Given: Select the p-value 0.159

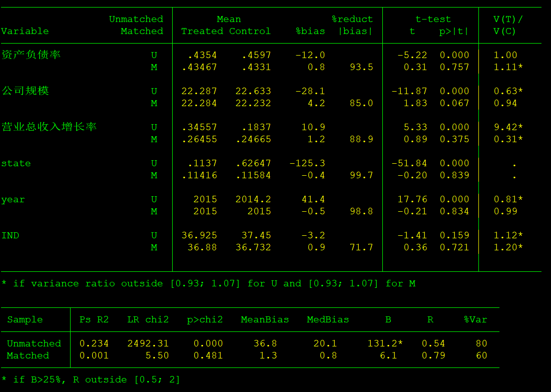Looking at the screenshot, I should pyautogui.click(x=454, y=236).
